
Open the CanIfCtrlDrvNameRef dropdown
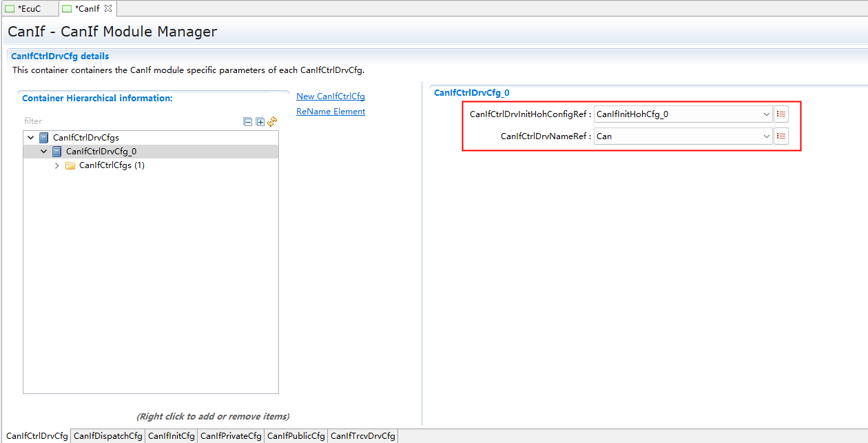[766, 136]
